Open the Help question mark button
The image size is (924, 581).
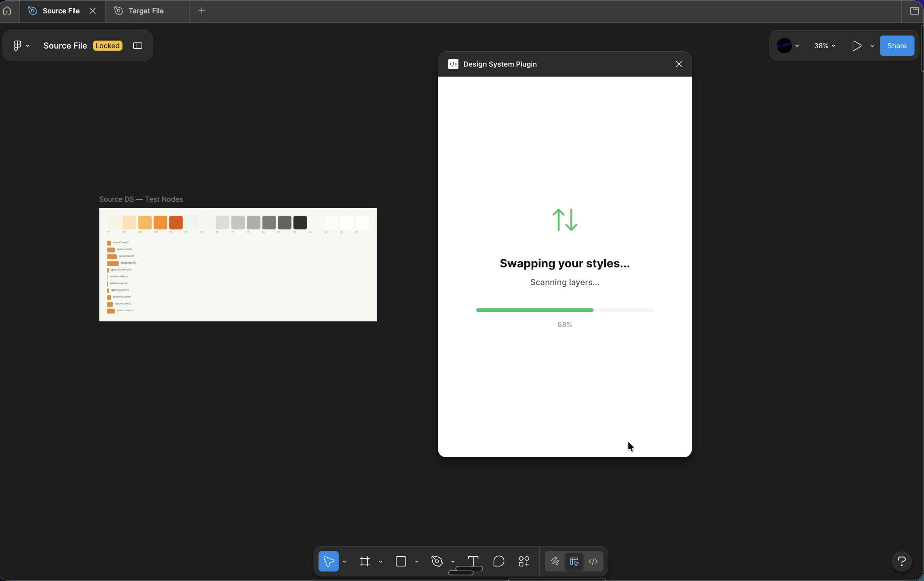tap(902, 561)
